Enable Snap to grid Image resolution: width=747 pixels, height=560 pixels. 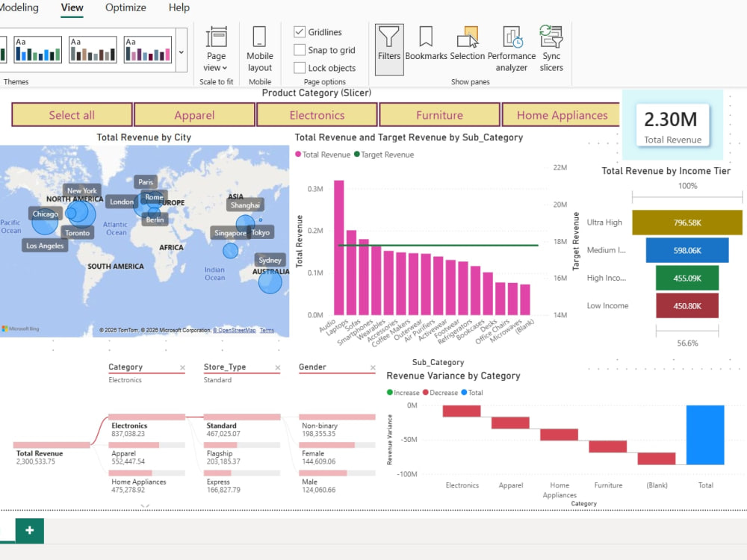[300, 50]
